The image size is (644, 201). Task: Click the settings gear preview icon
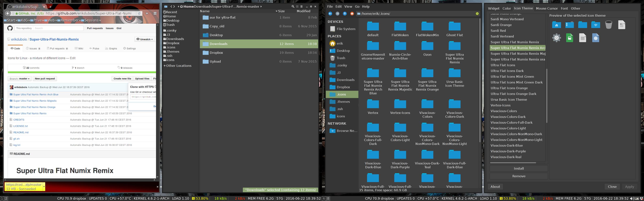(x=556, y=38)
